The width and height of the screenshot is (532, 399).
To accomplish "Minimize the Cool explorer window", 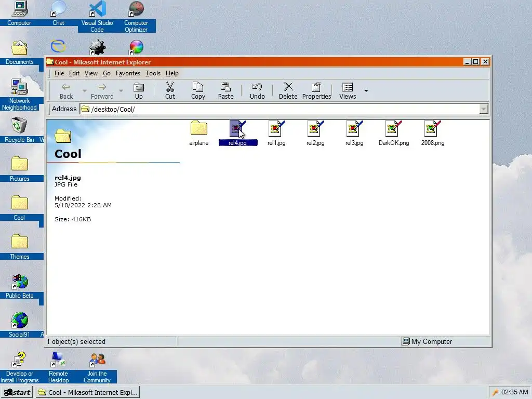I will click(x=467, y=62).
